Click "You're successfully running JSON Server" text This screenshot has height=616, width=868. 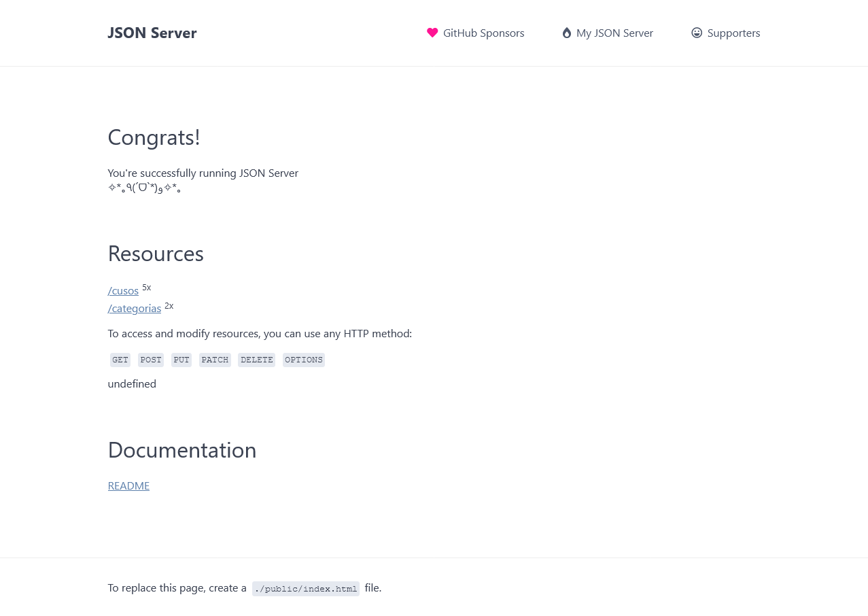tap(203, 173)
